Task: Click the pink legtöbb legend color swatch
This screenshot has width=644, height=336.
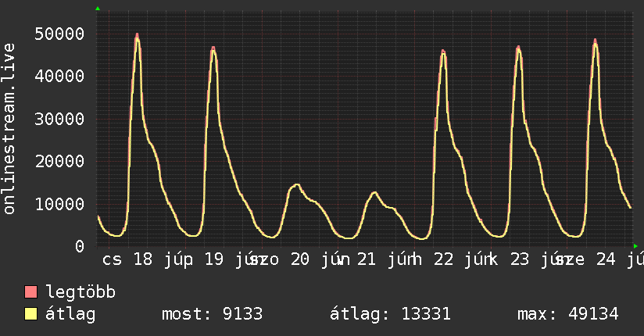Action: click(30, 291)
